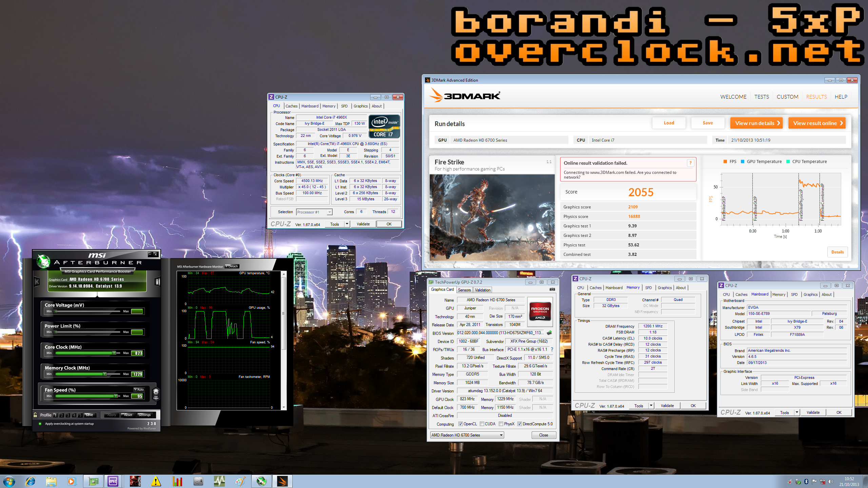This screenshot has width=868, height=488.
Task: Click the Intel Core i7 logo in CPU-Z
Action: click(x=384, y=126)
